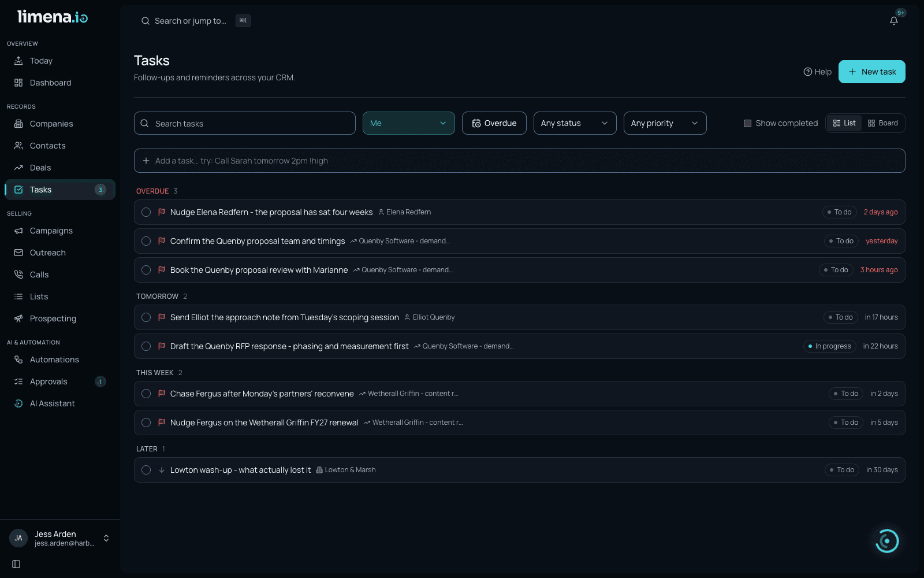Open Elliot Quenby contact link
This screenshot has width=924, height=578.
pyautogui.click(x=429, y=317)
